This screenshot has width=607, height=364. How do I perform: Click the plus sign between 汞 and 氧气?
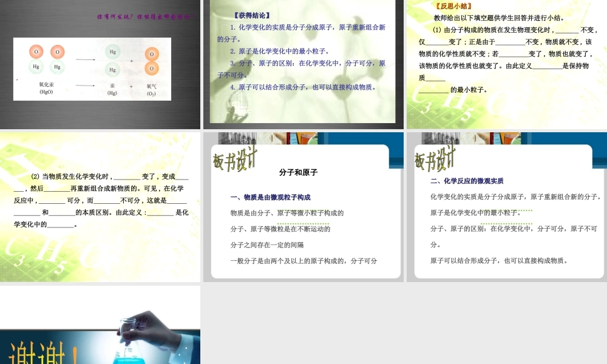[131, 86]
